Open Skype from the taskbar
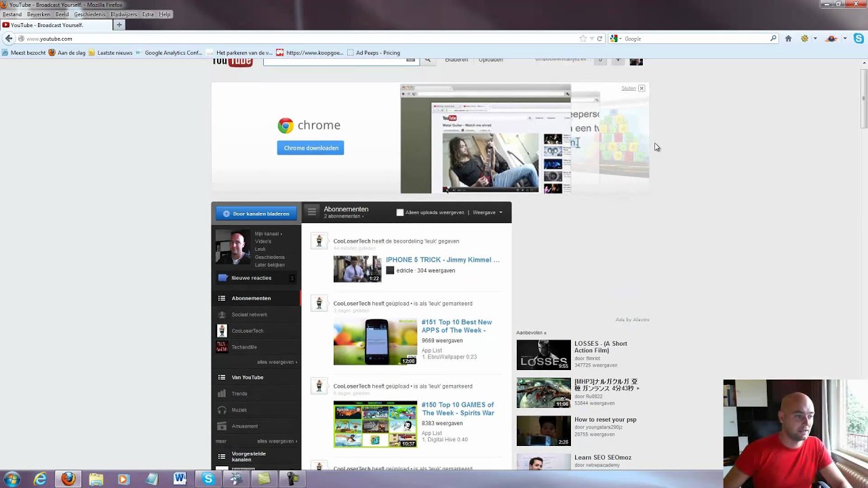This screenshot has height=488, width=868. [x=208, y=479]
